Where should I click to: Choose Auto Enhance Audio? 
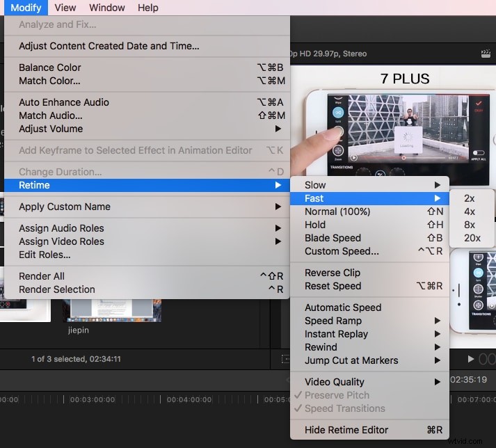(147, 102)
